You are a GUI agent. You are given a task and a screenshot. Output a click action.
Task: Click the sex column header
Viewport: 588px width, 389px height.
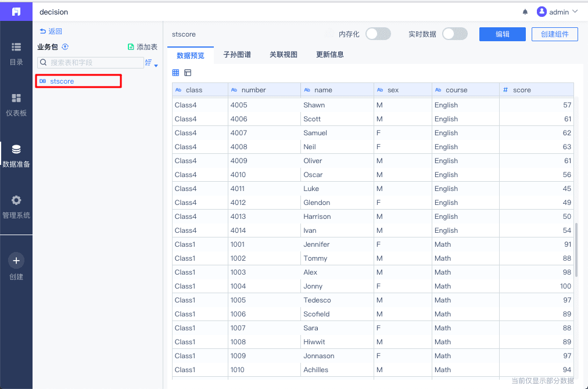point(403,90)
